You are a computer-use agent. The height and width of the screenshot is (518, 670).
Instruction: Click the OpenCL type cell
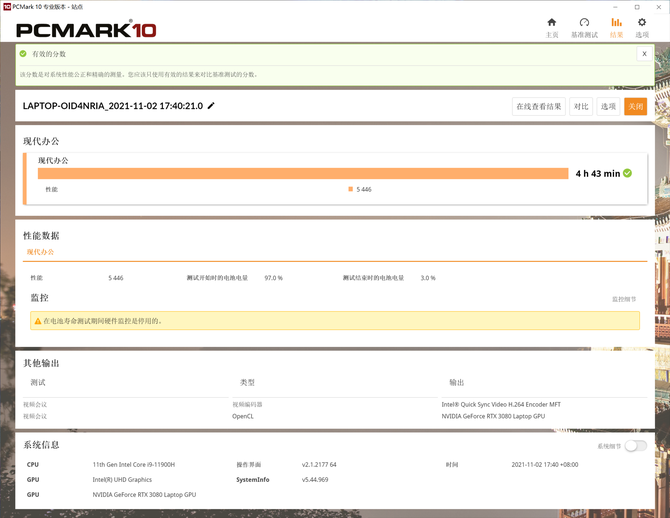click(x=243, y=416)
